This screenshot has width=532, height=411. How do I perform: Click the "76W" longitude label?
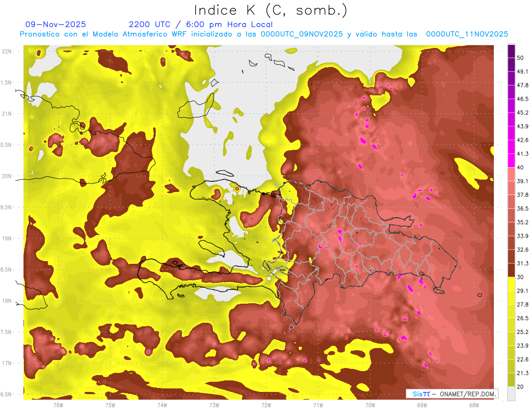[58, 405]
